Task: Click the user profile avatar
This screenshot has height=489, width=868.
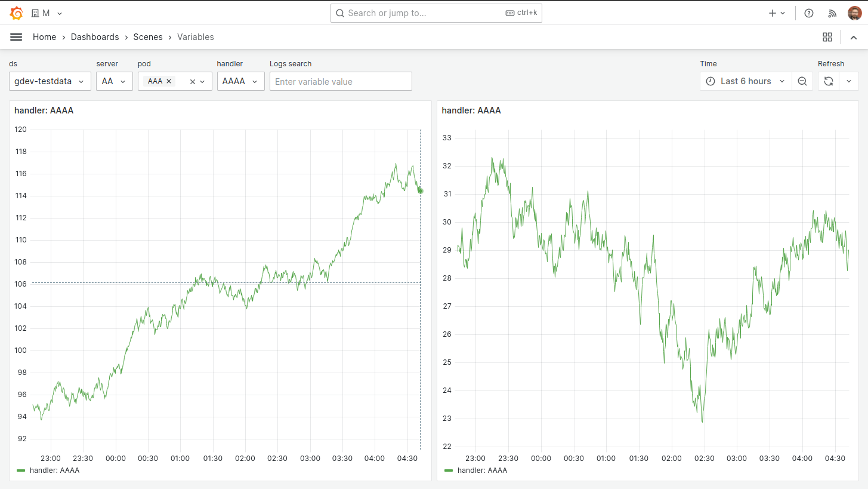Action: [x=855, y=13]
